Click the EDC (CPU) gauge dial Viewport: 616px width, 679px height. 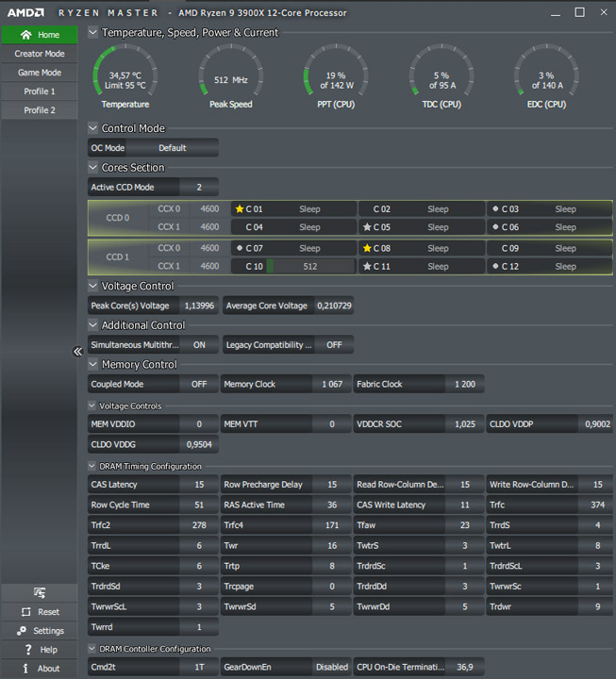coord(547,72)
